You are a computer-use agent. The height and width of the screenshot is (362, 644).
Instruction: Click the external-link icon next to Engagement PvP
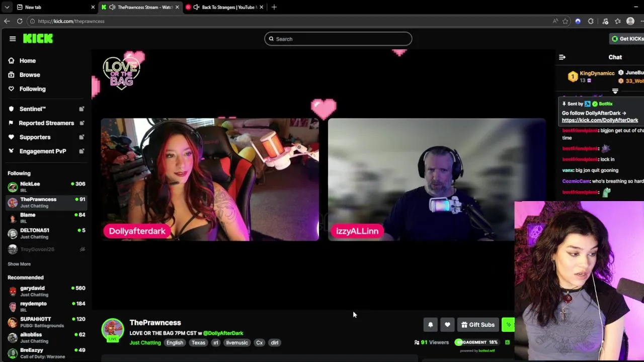tap(82, 151)
